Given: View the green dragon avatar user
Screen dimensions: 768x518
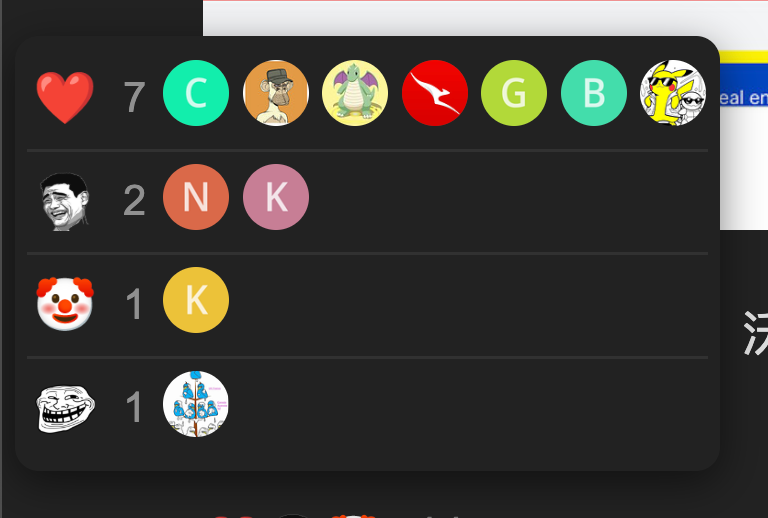Looking at the screenshot, I should pyautogui.click(x=355, y=93).
